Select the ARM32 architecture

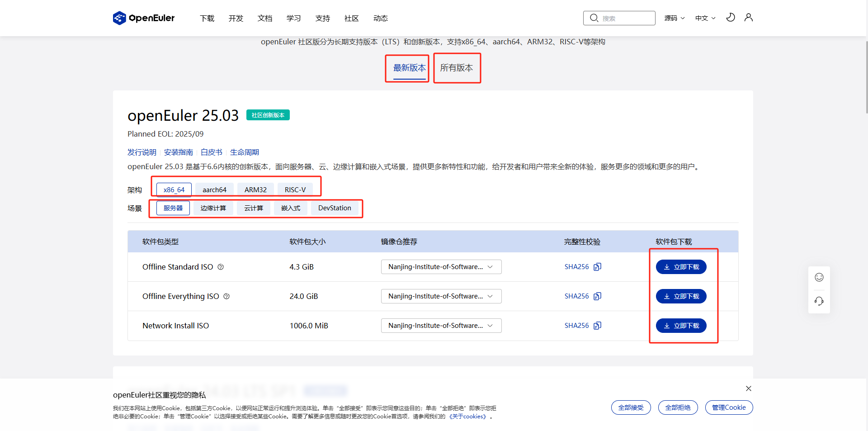point(255,190)
